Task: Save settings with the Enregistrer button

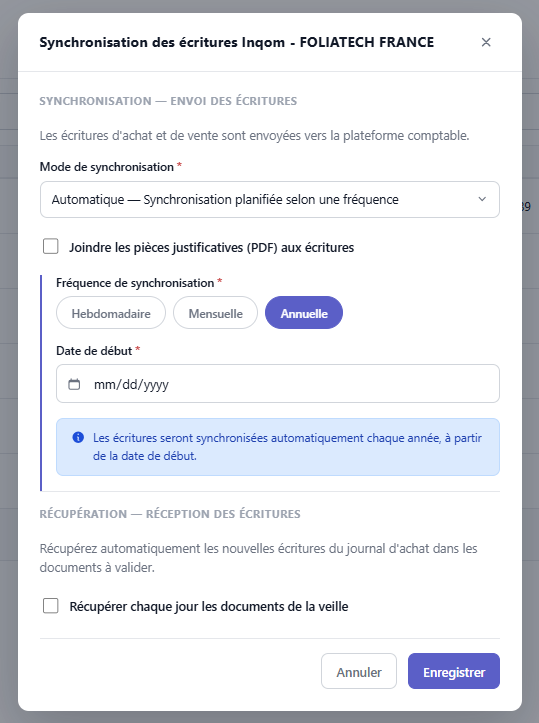Action: (454, 671)
